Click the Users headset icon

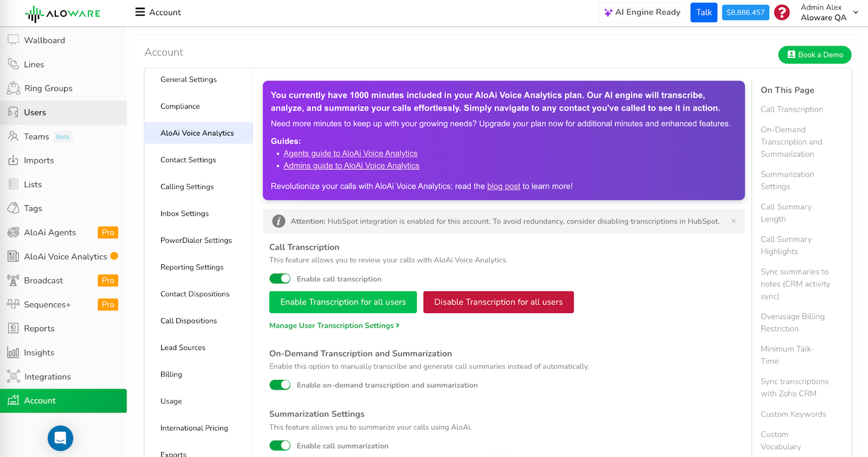[x=13, y=112]
